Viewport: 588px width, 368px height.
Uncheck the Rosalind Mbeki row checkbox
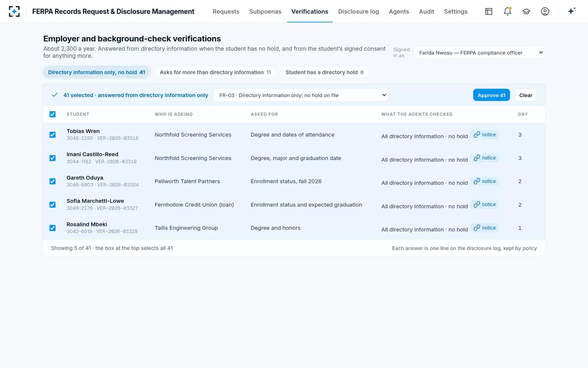(x=53, y=228)
